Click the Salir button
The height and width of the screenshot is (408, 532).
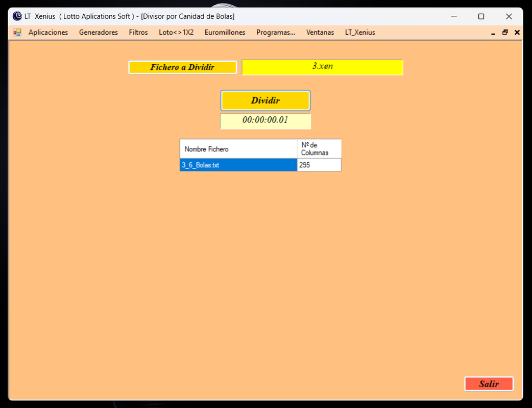(489, 384)
